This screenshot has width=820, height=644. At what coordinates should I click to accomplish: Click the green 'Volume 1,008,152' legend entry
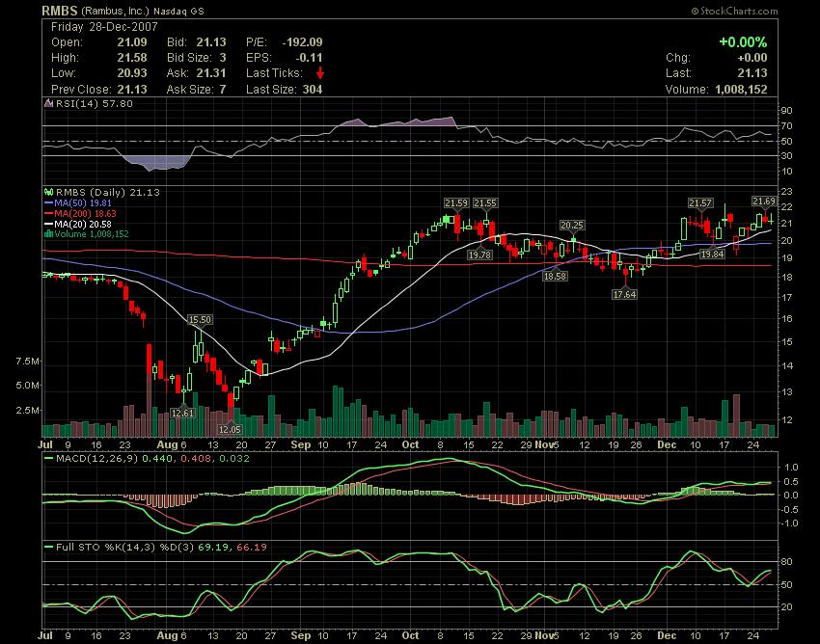coord(92,233)
